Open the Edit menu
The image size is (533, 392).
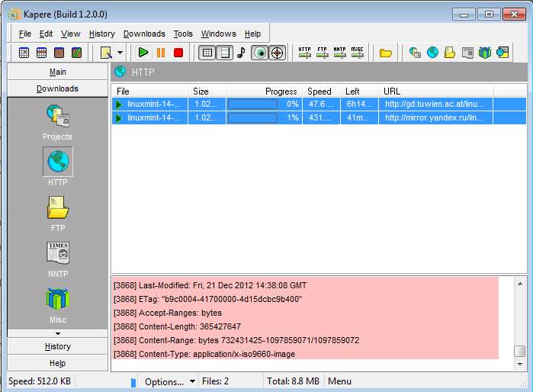46,34
